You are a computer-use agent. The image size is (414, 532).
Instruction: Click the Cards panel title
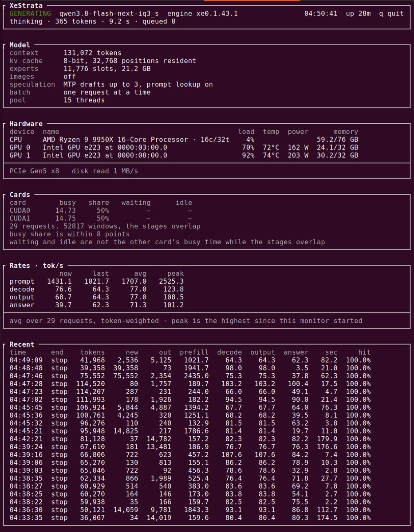(20, 195)
